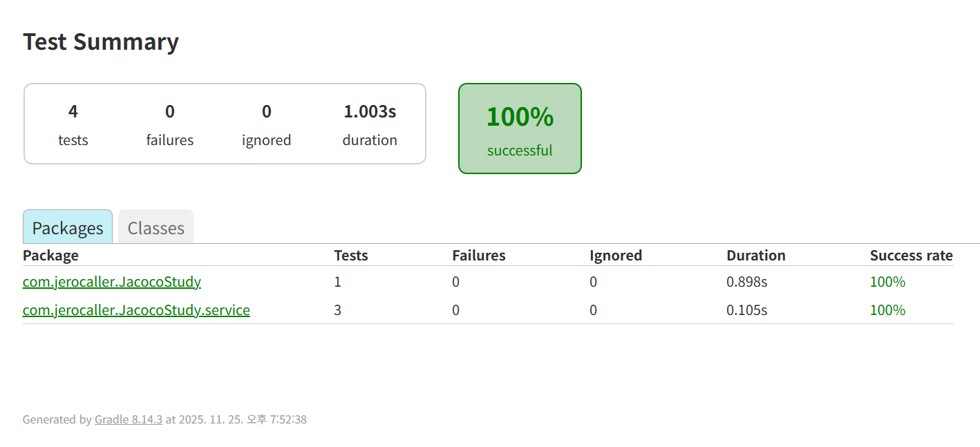Click the Test Summary heading
Viewport: 980px width, 447px height.
(101, 41)
